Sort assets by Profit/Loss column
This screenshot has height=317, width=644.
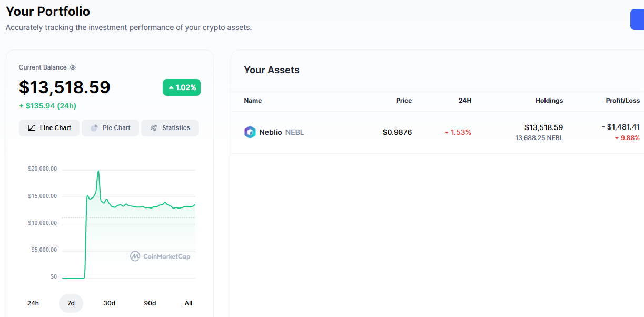[x=623, y=101]
